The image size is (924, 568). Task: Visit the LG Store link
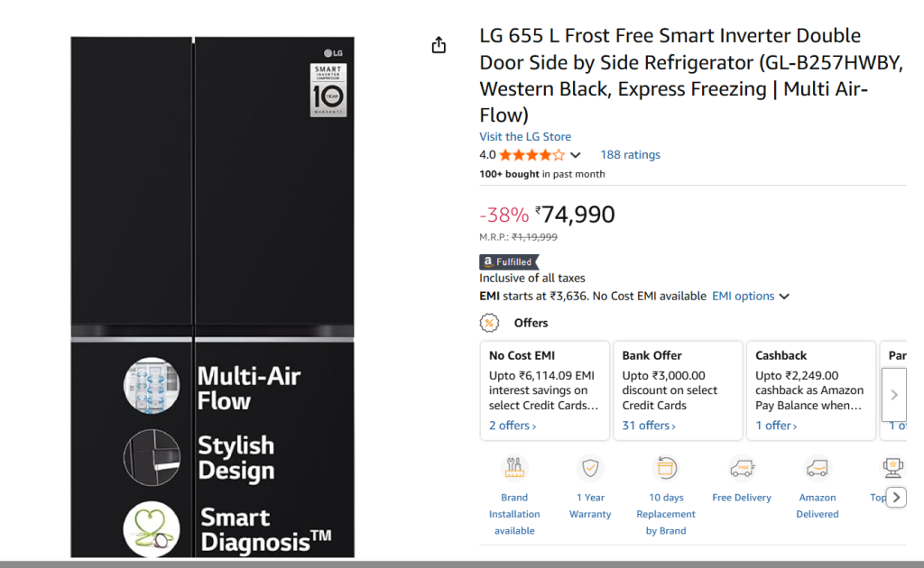point(525,137)
